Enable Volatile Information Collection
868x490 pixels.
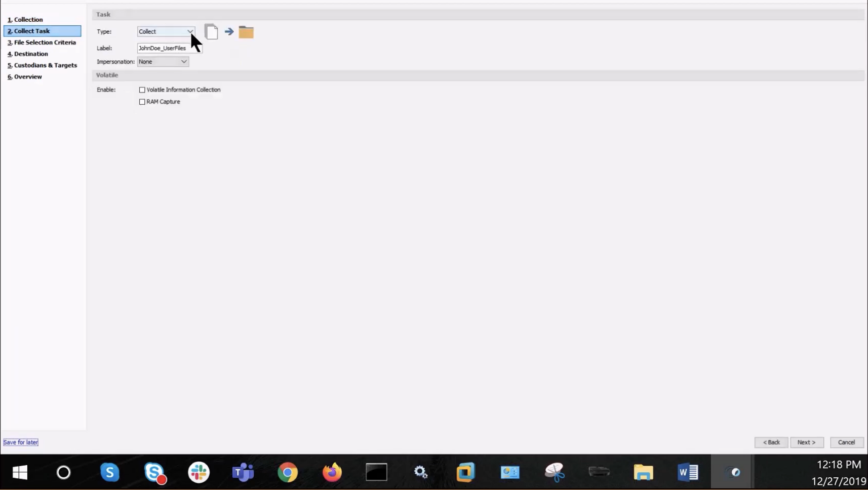click(x=142, y=90)
